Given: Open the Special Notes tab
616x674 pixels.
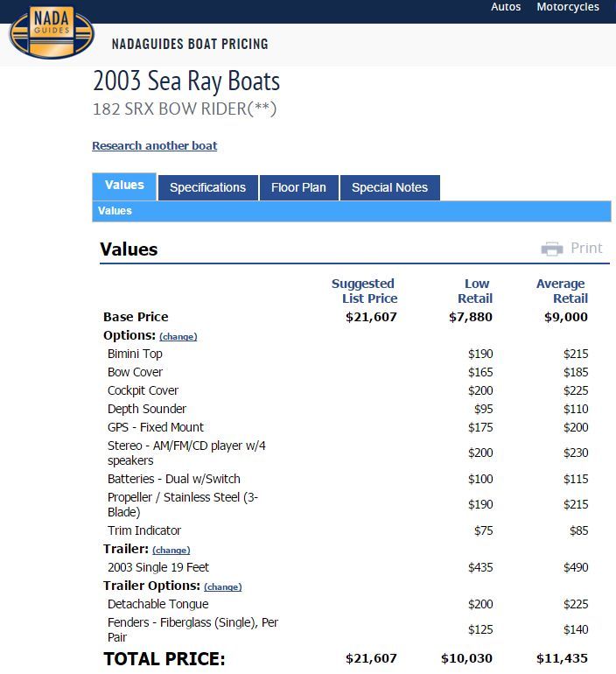Looking at the screenshot, I should click(x=389, y=188).
